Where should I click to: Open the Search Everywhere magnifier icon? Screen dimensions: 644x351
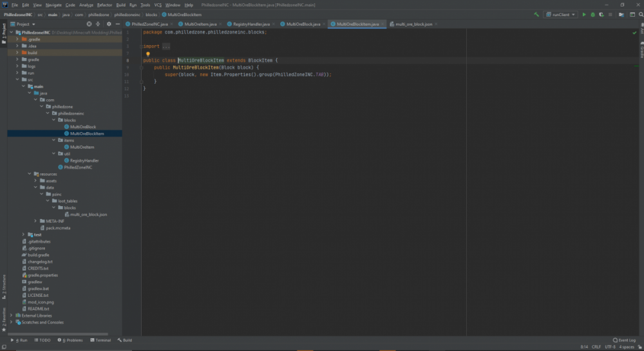tap(641, 14)
